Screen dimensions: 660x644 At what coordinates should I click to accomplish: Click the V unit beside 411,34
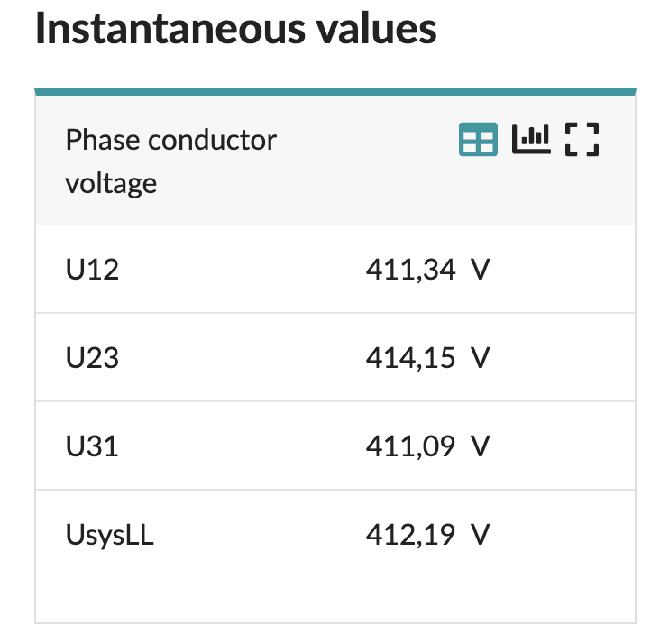pyautogui.click(x=480, y=270)
